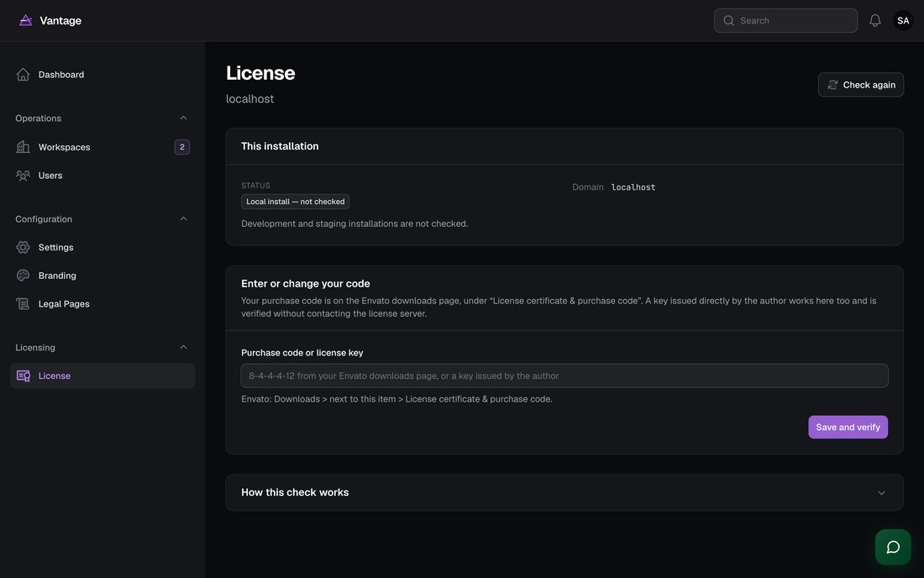924x578 pixels.
Task: Click the This installation card title
Action: (x=280, y=146)
